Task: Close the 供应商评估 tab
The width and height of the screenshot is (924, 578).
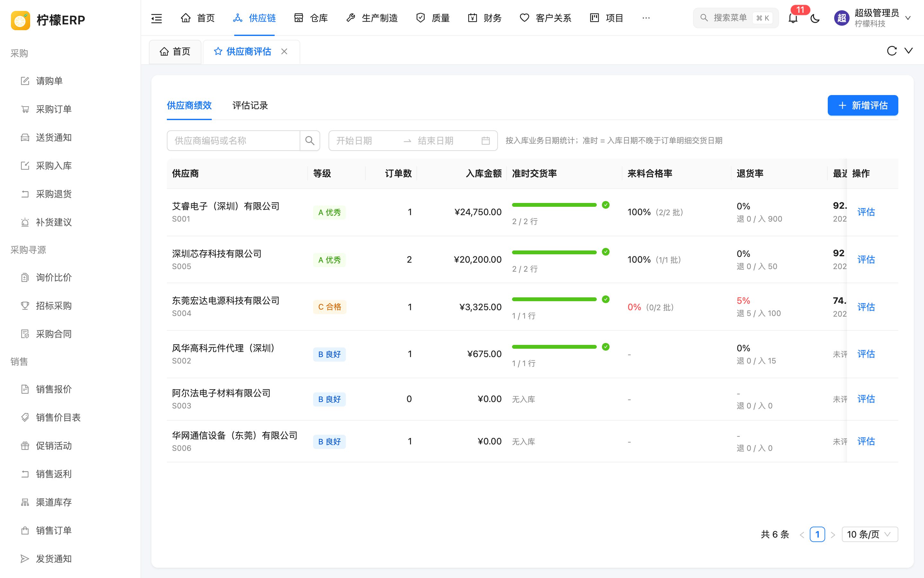Action: [284, 51]
